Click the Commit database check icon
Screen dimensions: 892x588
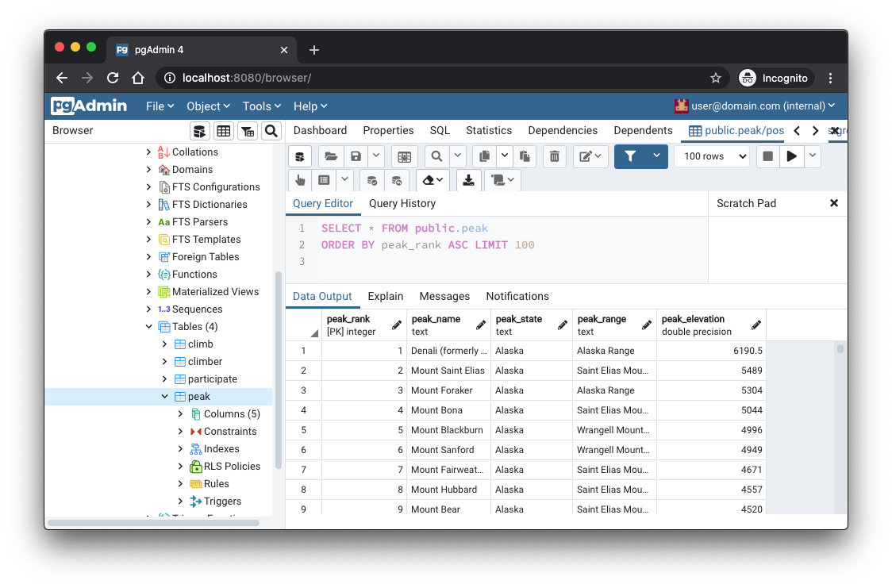tap(372, 180)
